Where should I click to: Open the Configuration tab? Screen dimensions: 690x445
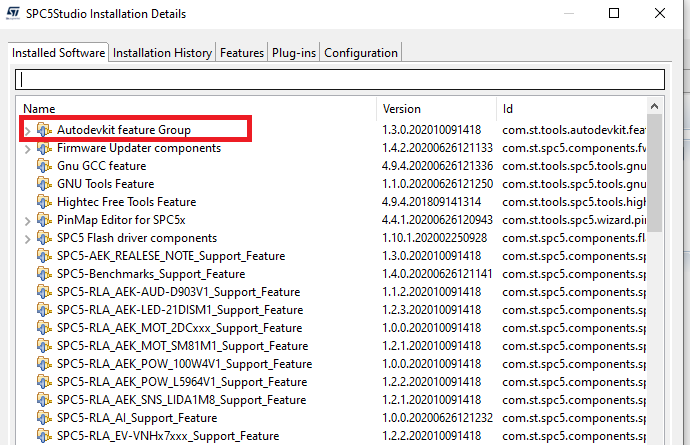pyautogui.click(x=361, y=53)
